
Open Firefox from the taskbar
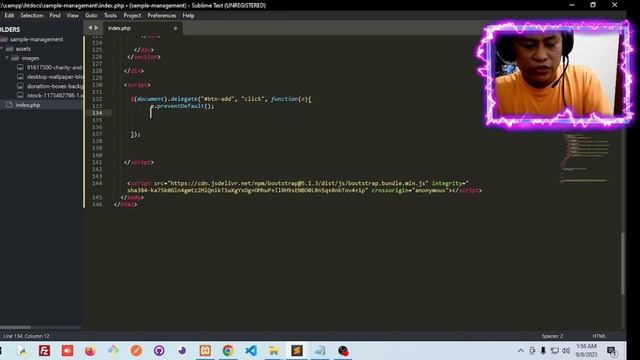click(x=90, y=351)
